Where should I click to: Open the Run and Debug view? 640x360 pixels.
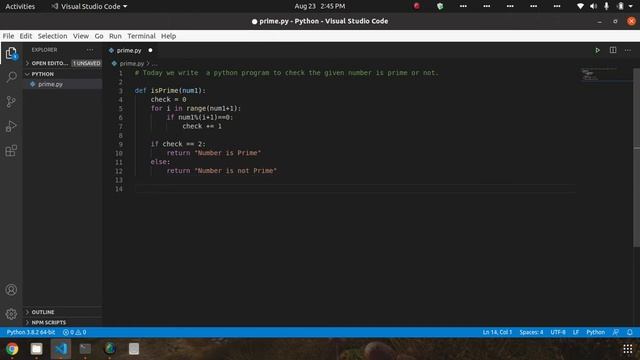point(11,126)
